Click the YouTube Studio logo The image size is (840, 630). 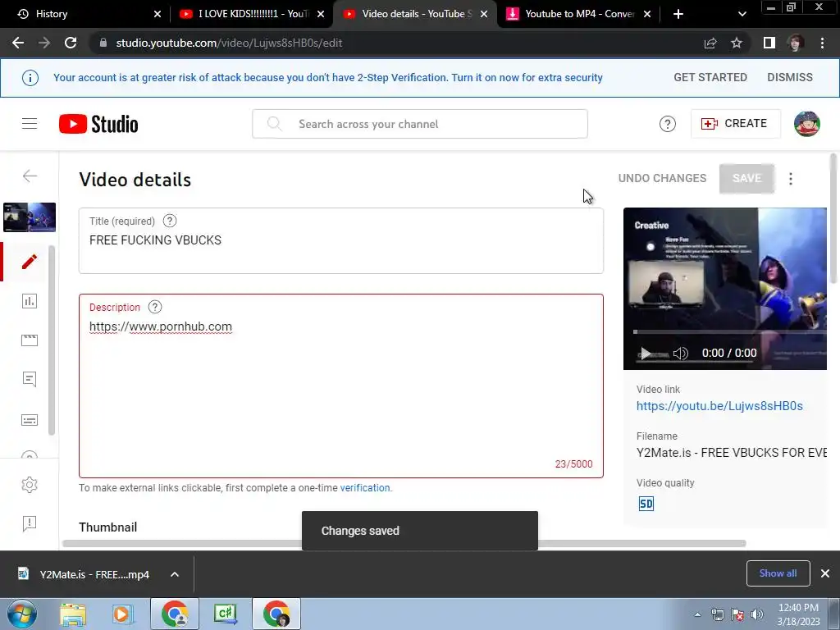[98, 124]
